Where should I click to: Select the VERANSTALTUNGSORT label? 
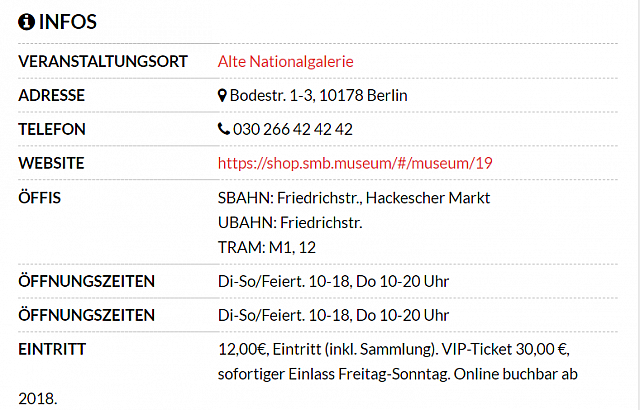(103, 62)
